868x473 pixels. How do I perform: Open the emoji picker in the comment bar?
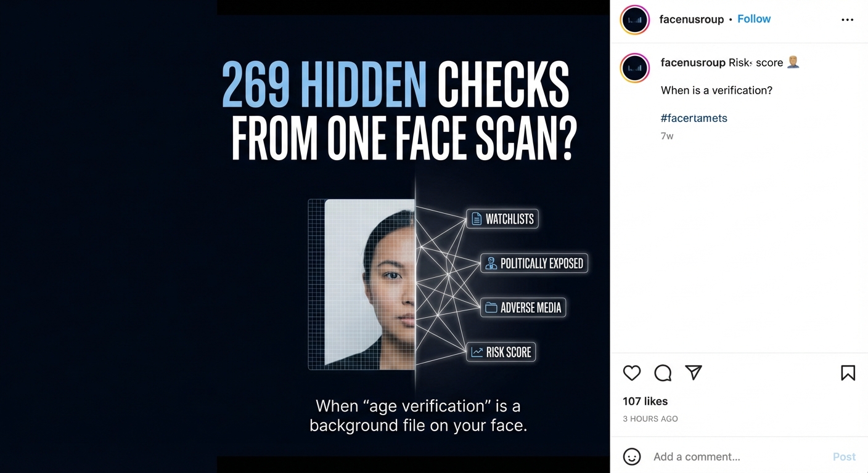click(632, 456)
